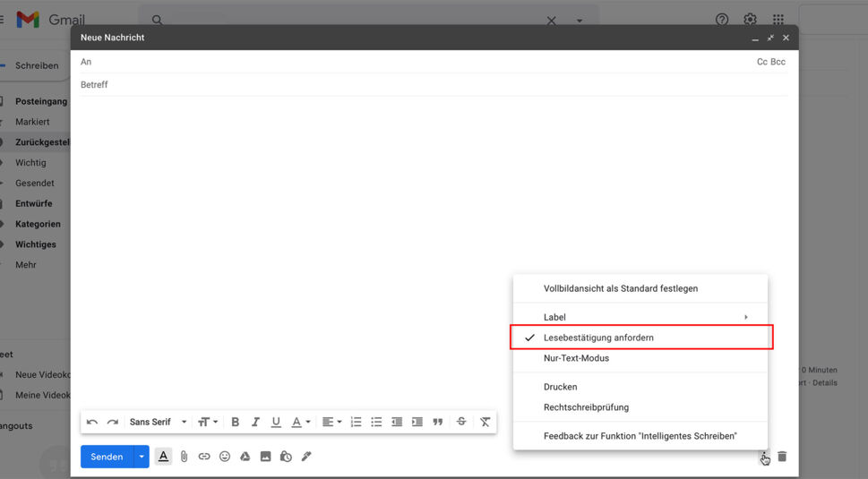The width and height of the screenshot is (868, 479).
Task: Select Vollbildansicht als Standard festlegen
Action: click(640, 288)
